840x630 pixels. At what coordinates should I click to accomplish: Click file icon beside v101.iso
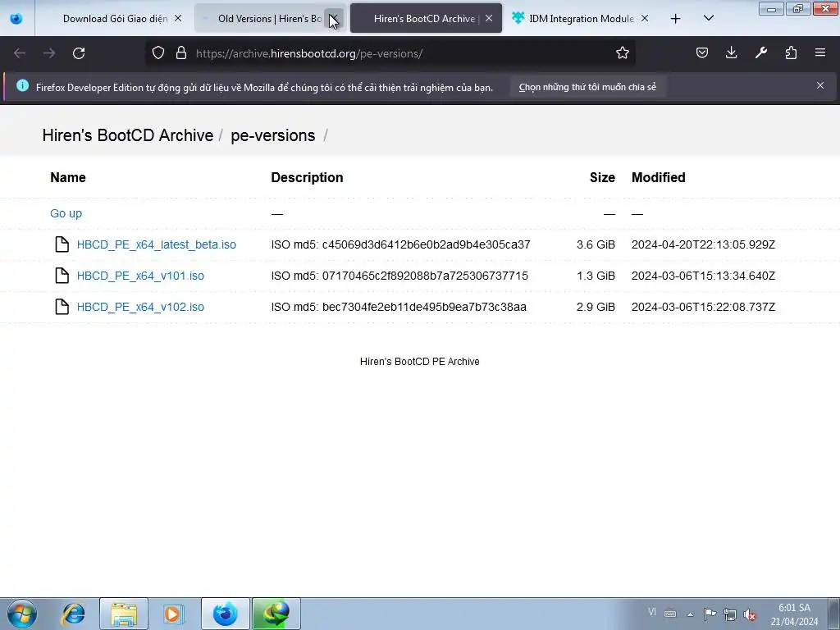coord(62,276)
